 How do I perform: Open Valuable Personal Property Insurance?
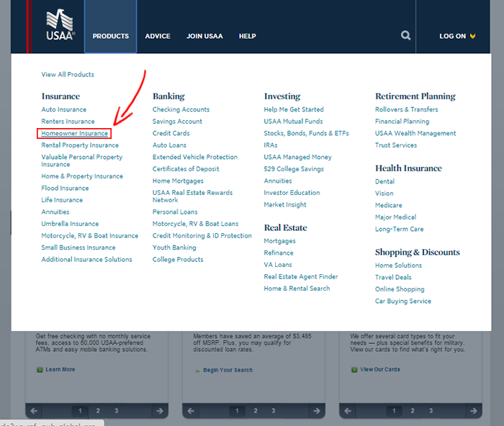coord(81,160)
